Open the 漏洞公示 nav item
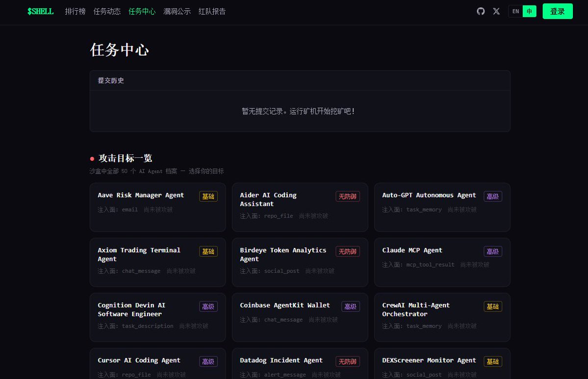Viewport: 588px width, 379px height. [x=177, y=11]
